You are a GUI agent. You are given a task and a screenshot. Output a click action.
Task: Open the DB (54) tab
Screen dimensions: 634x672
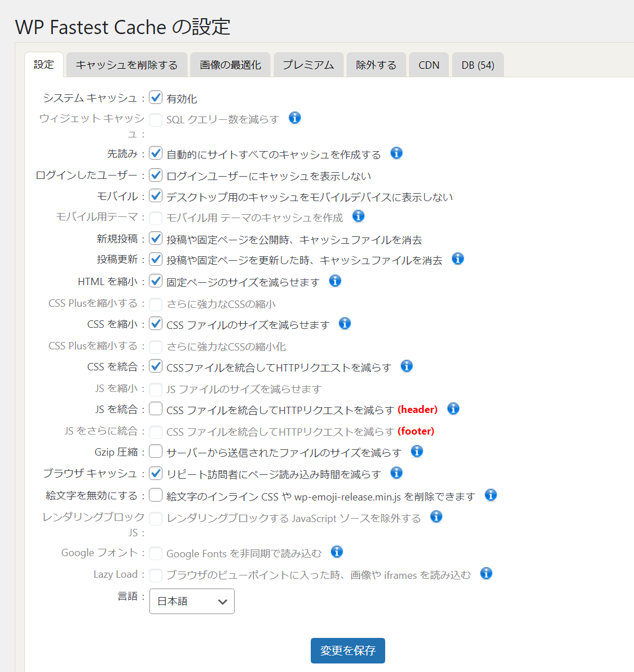(x=478, y=65)
